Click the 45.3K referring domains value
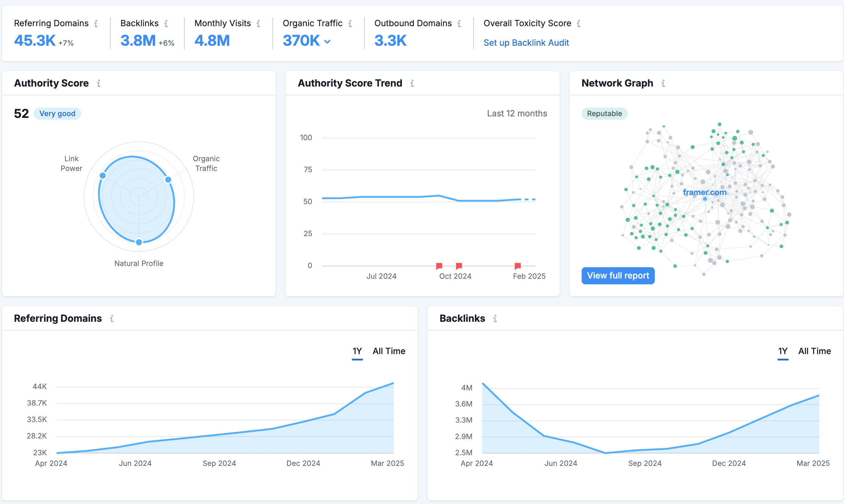The width and height of the screenshot is (844, 504). pyautogui.click(x=35, y=41)
